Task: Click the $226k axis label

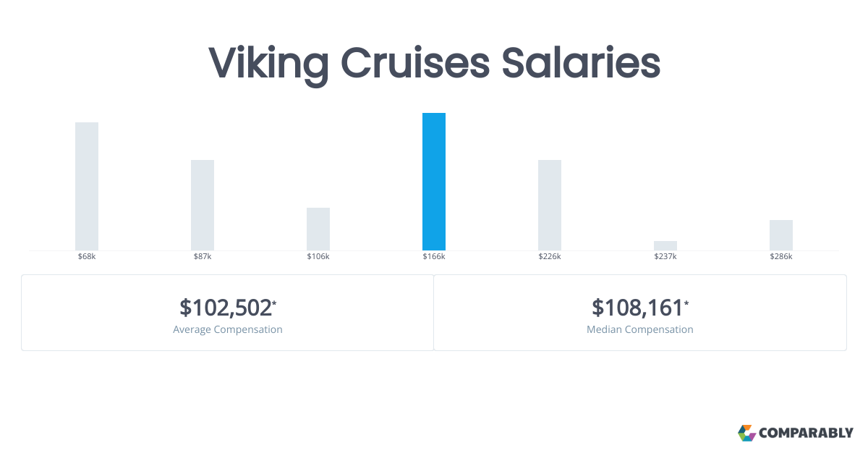Action: click(550, 257)
